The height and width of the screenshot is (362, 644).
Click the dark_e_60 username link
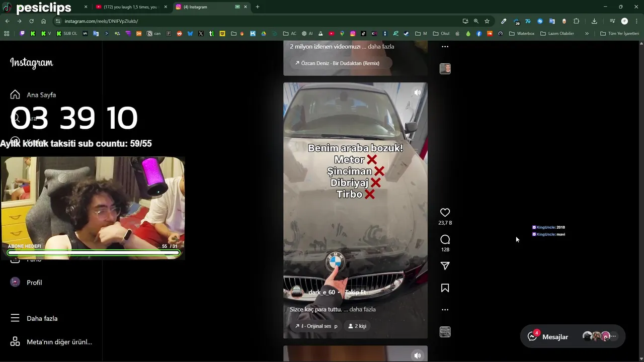point(321,292)
